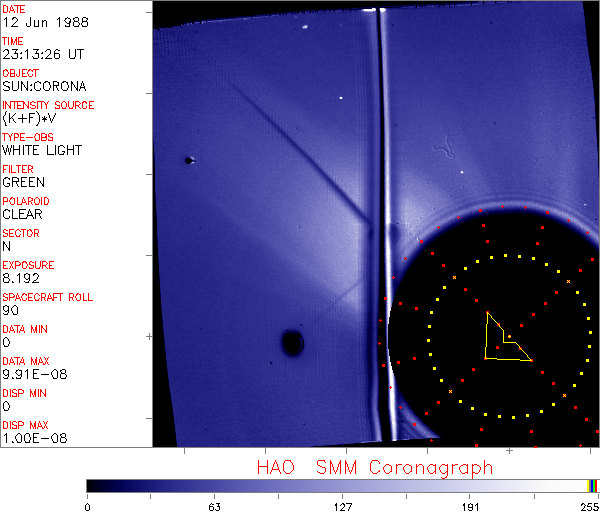Select the WHITE LIGHT observation type

pos(42,151)
